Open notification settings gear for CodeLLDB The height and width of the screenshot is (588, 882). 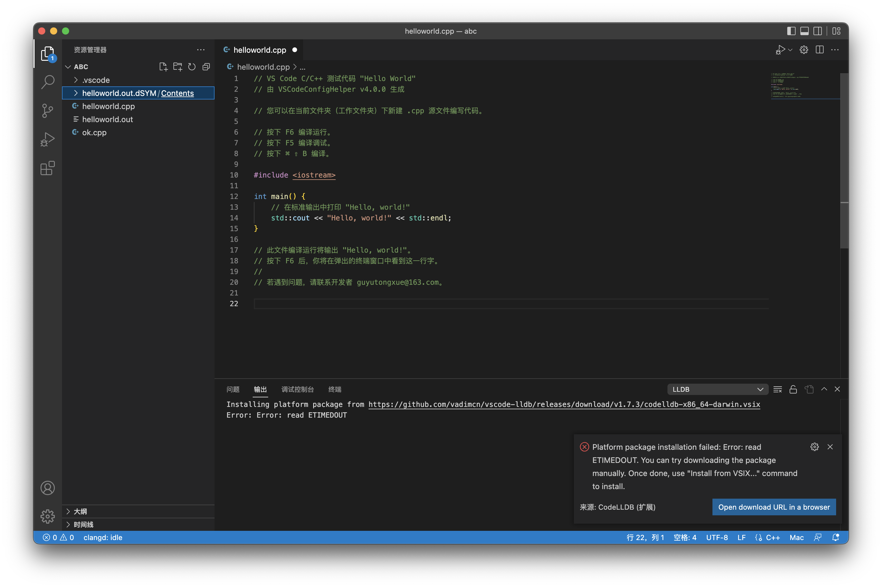pos(814,447)
